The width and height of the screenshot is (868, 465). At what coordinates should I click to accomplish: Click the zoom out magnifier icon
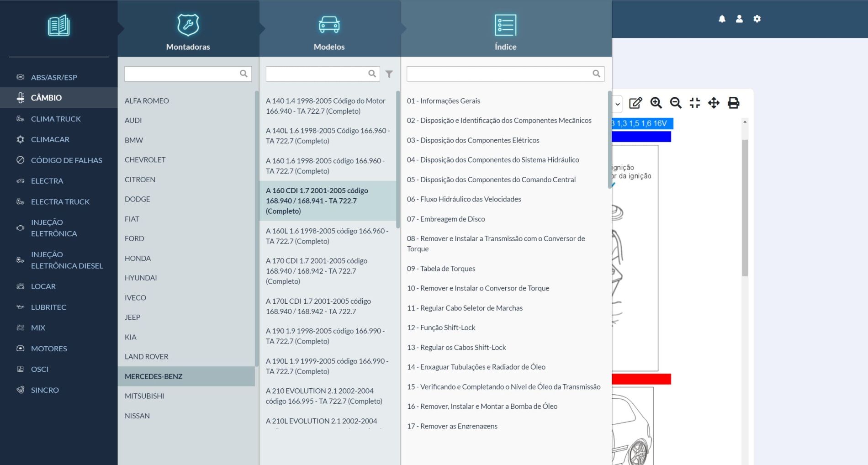[x=676, y=103]
